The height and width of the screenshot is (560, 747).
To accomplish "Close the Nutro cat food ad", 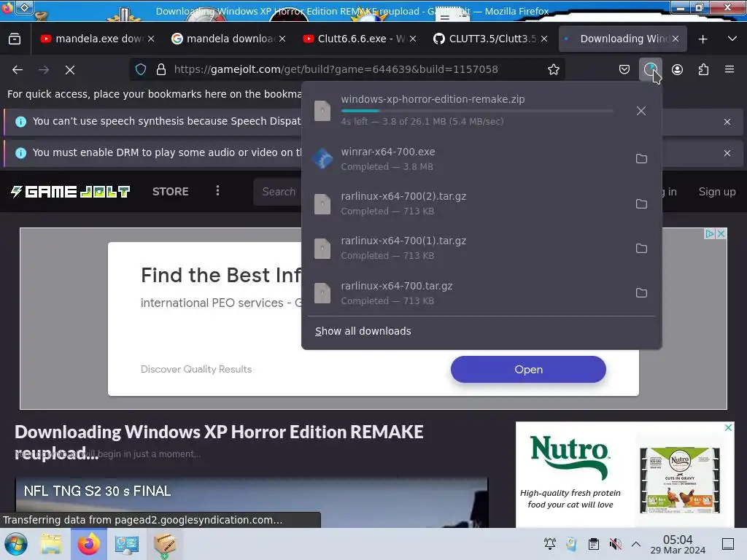I will tap(729, 427).
